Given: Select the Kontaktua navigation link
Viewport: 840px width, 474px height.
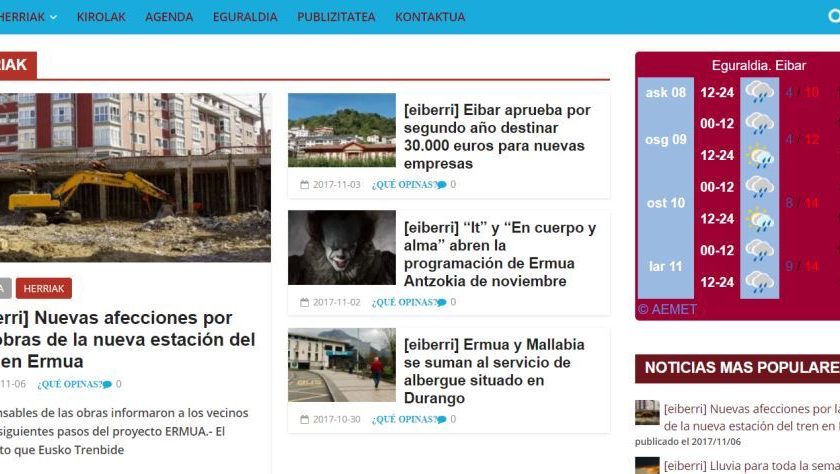Looking at the screenshot, I should pyautogui.click(x=430, y=17).
